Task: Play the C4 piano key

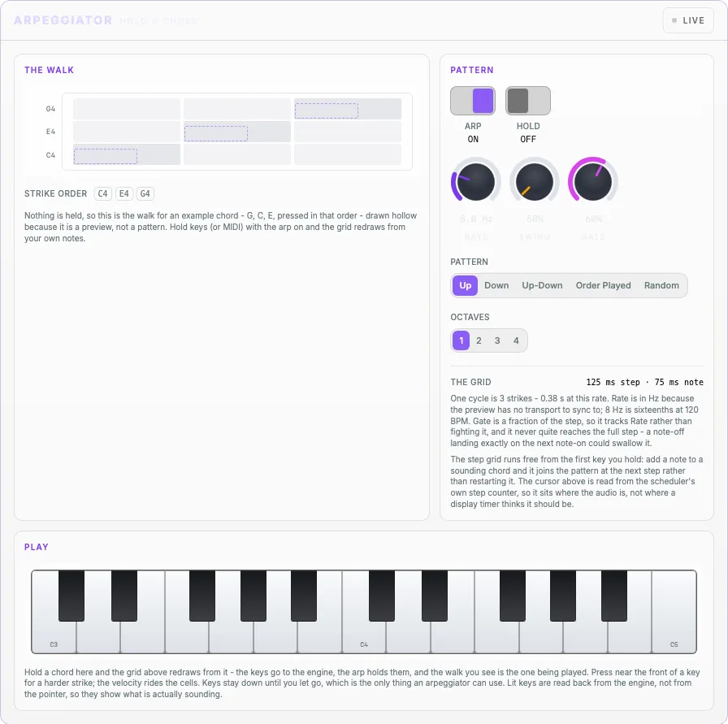Action: click(x=363, y=637)
